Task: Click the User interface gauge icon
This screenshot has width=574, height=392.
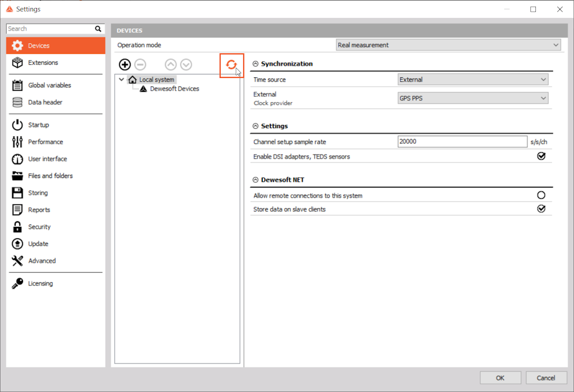Action: tap(17, 159)
